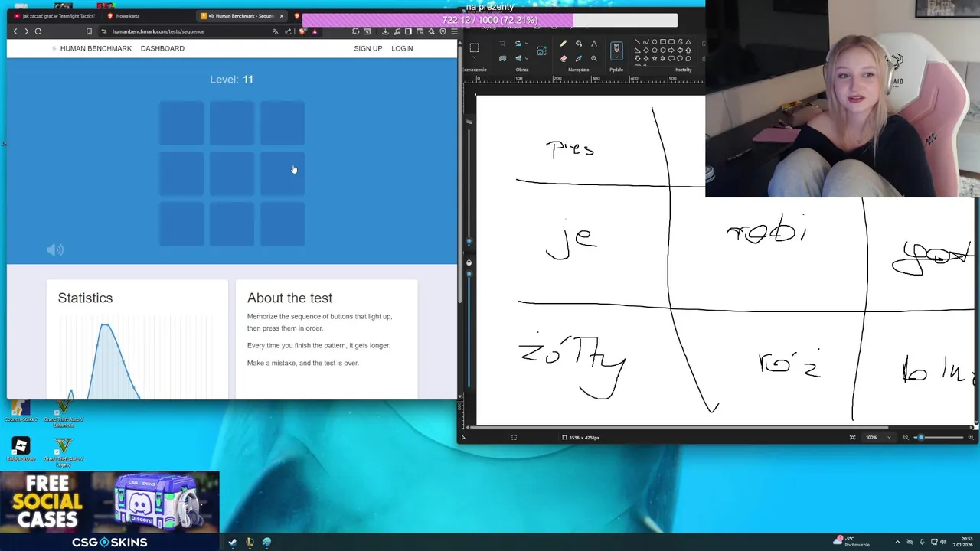Click the bottom-right square in sequence grid
Viewport: 980px width, 551px height.
[x=283, y=224]
